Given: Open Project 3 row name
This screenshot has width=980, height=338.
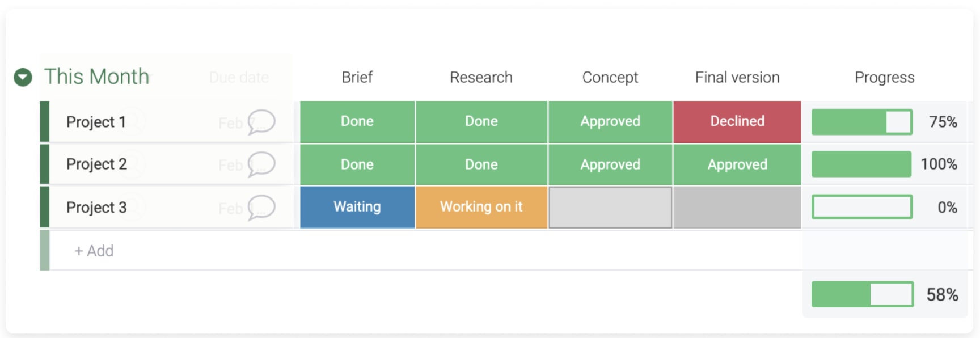Looking at the screenshot, I should tap(96, 208).
